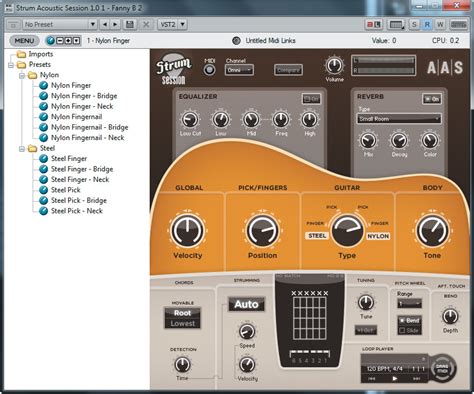Image resolution: width=474 pixels, height=394 pixels.
Task: Select Root in Movable chords box
Action: (x=182, y=313)
